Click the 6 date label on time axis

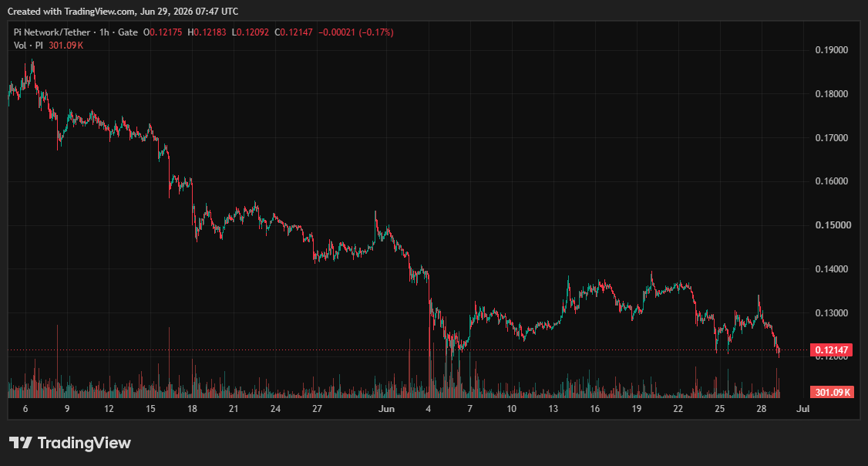click(25, 408)
